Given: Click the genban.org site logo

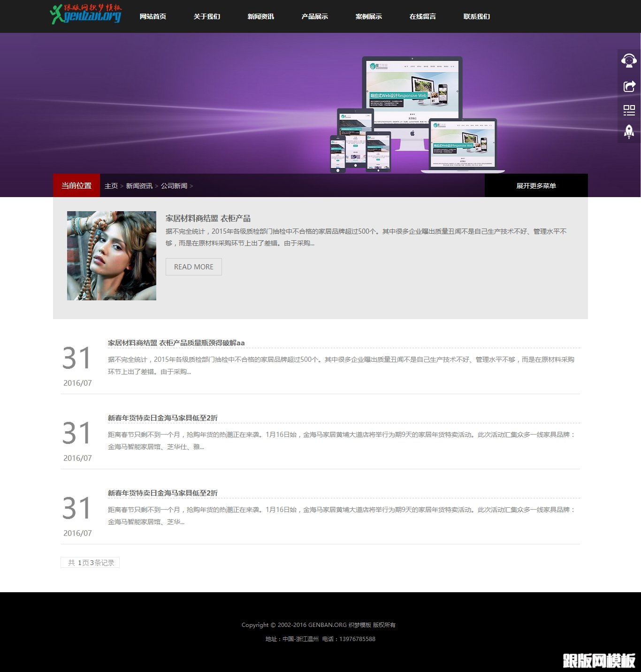Looking at the screenshot, I should point(86,15).
